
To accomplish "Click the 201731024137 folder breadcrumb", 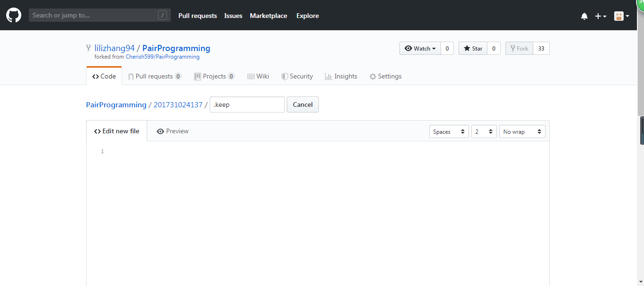I will point(178,104).
